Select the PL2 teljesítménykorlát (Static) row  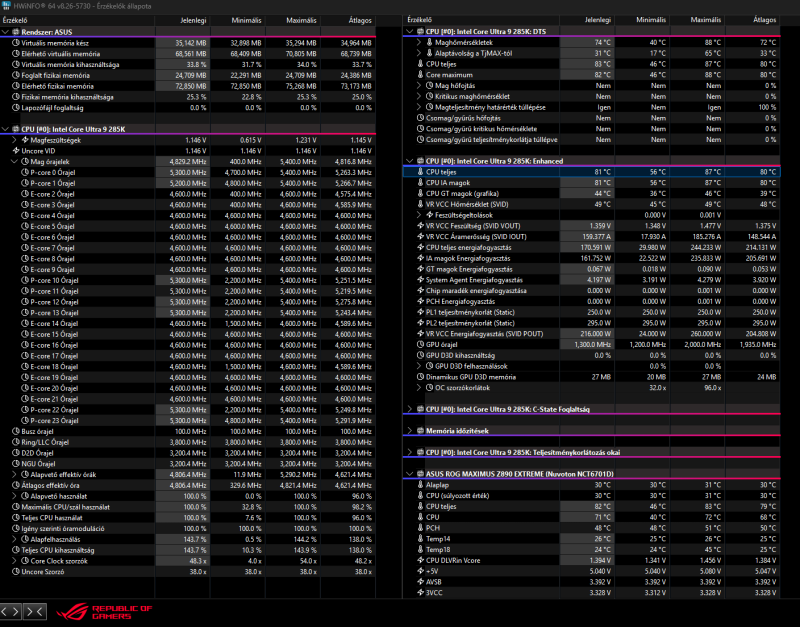(x=591, y=323)
